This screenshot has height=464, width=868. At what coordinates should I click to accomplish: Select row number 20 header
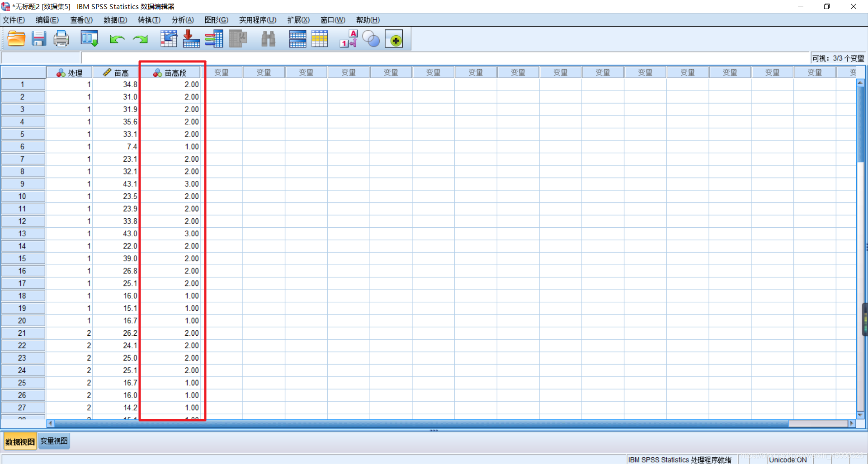(23, 321)
